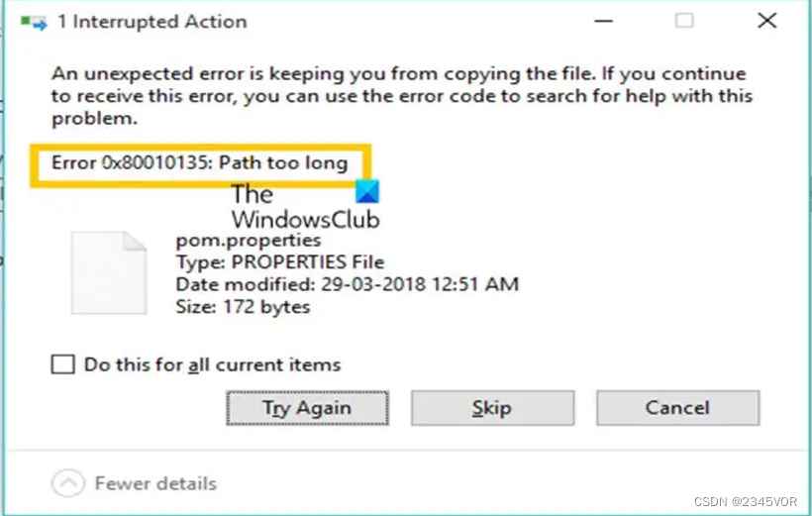Cancel the copy operation
Screen dimensions: 812x516
tap(678, 408)
